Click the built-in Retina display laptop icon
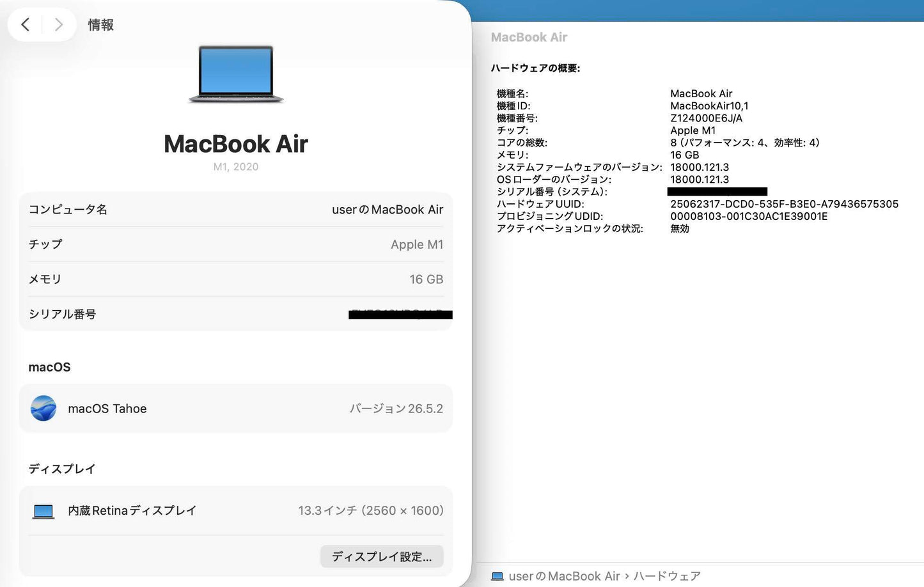The width and height of the screenshot is (924, 587). tap(43, 512)
